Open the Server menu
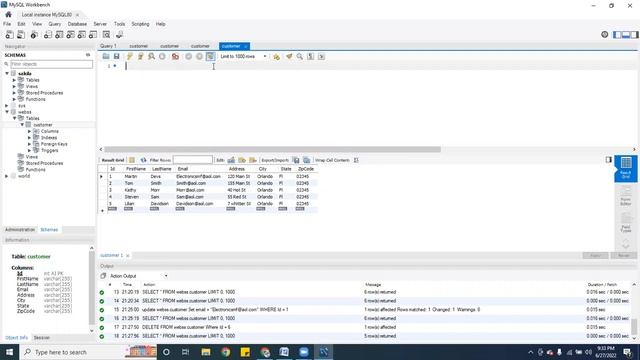The width and height of the screenshot is (640, 360). [100, 24]
